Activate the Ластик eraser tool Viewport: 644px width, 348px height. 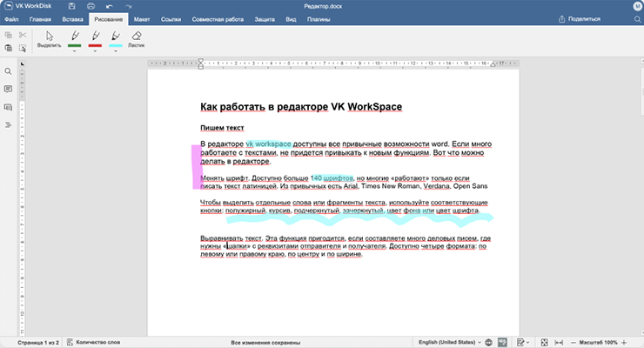pos(137,39)
